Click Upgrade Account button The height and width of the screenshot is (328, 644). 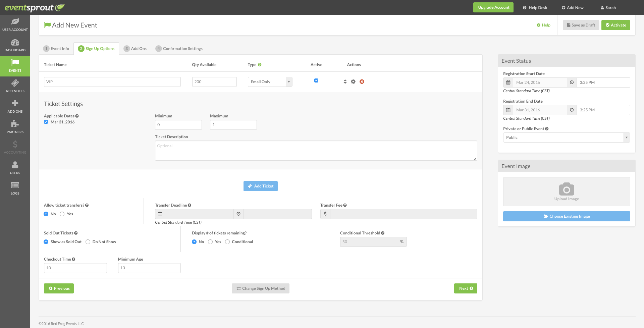[x=493, y=7]
